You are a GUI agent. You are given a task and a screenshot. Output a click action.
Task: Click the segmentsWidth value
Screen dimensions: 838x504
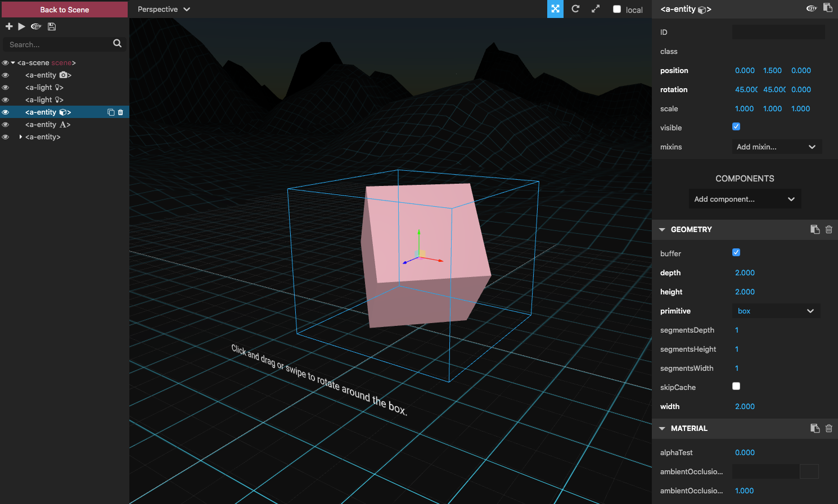click(x=737, y=368)
